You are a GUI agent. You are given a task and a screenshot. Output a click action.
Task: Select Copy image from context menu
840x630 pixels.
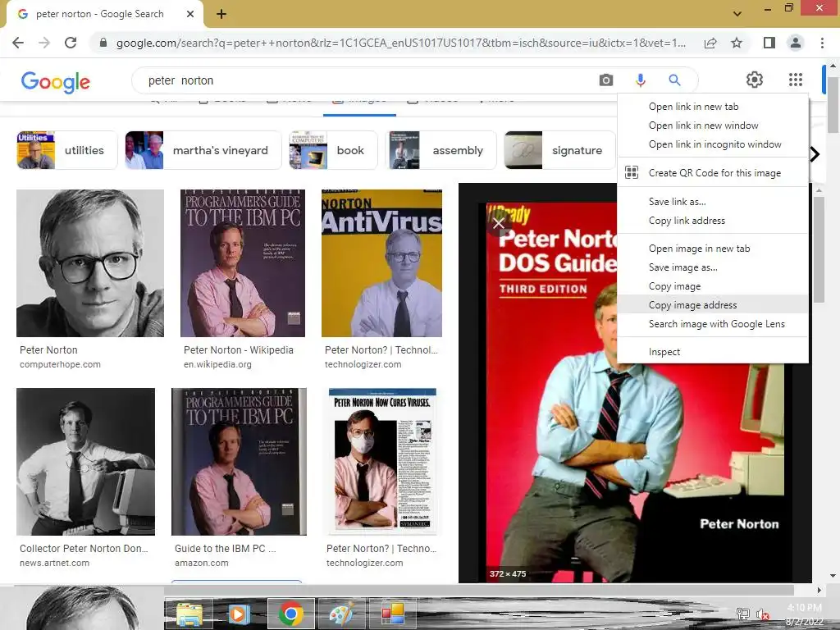[713, 286]
